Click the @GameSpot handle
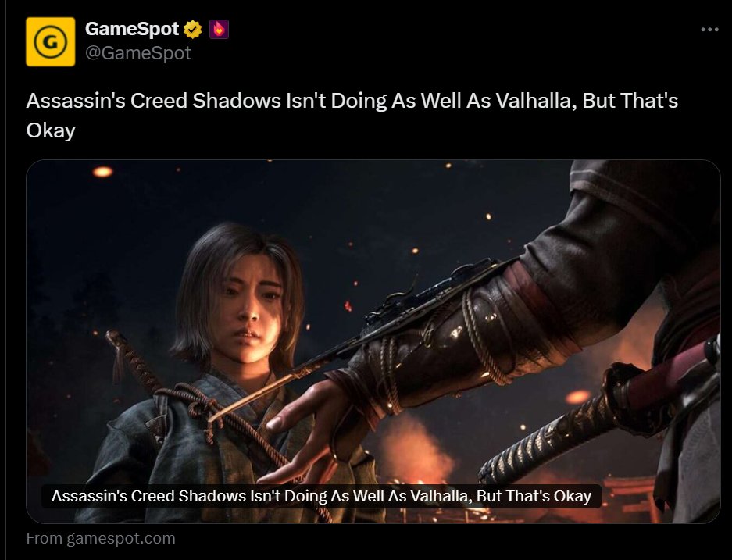 coord(138,53)
